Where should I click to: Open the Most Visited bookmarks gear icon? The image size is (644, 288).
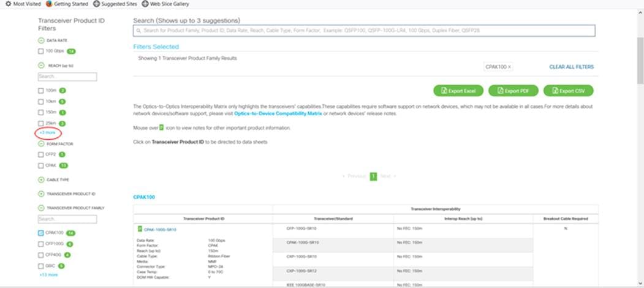(x=8, y=4)
